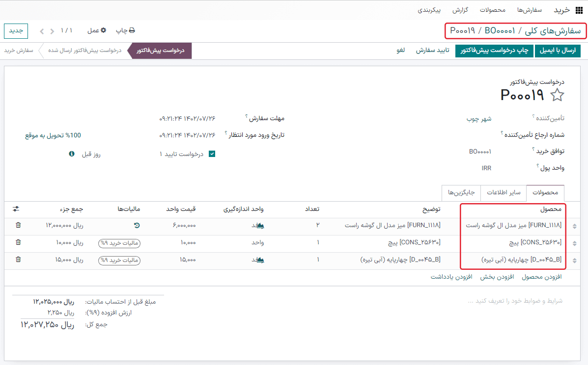This screenshot has width=588, height=365.
Task: Click the terms and conditions text field
Action: 515,301
